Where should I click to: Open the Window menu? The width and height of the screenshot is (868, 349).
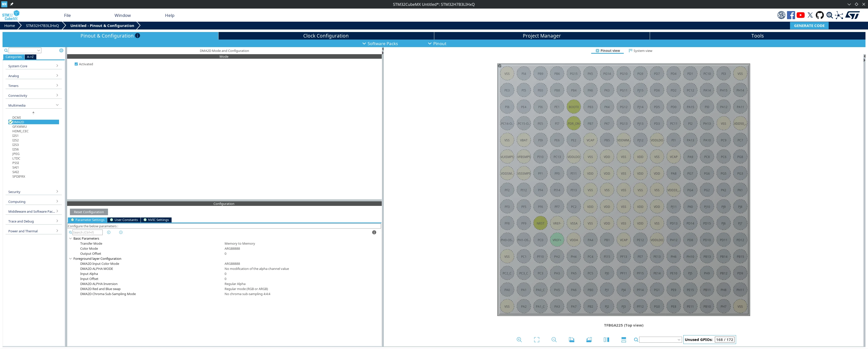coord(122,15)
